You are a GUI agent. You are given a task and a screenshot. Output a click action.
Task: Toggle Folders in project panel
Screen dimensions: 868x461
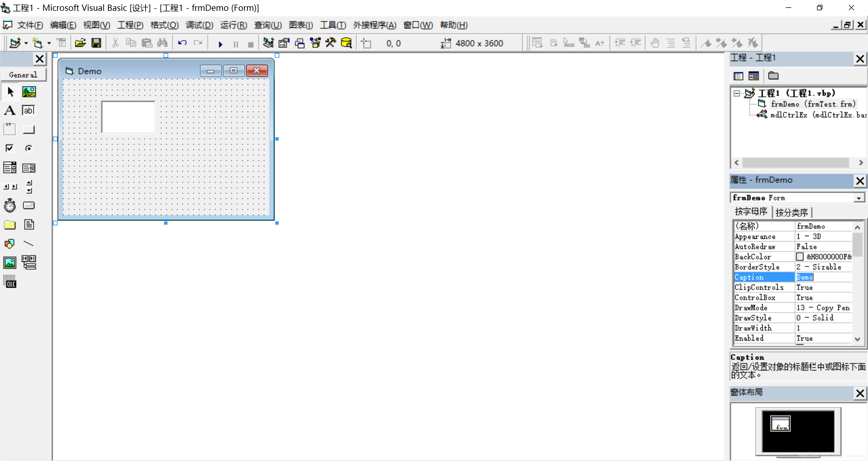773,76
